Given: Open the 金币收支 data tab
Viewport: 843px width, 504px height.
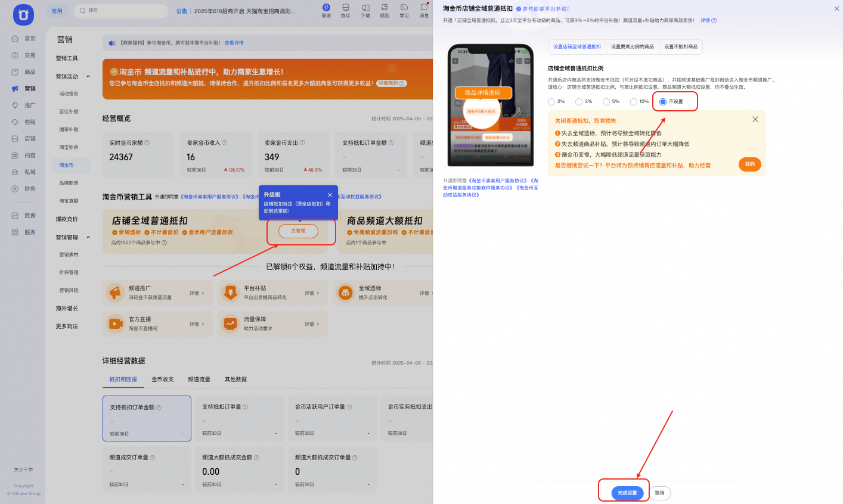Looking at the screenshot, I should pos(162,379).
